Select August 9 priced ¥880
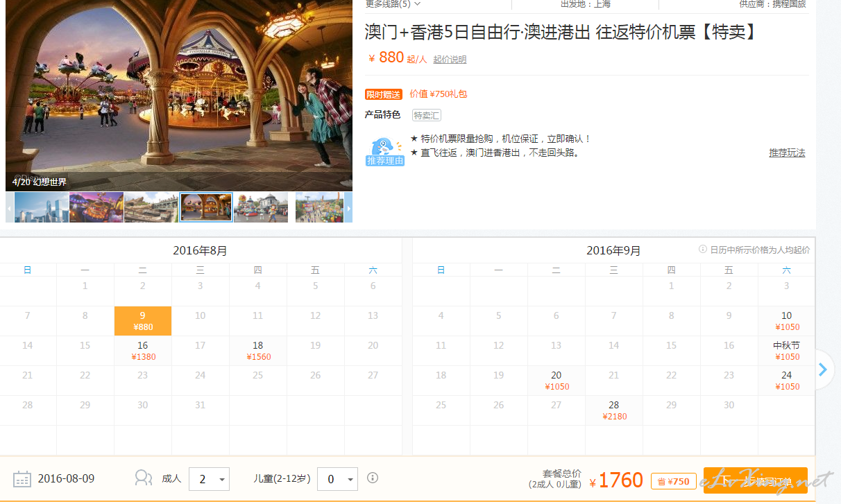Screen dimensions: 841x504 pyautogui.click(x=142, y=321)
